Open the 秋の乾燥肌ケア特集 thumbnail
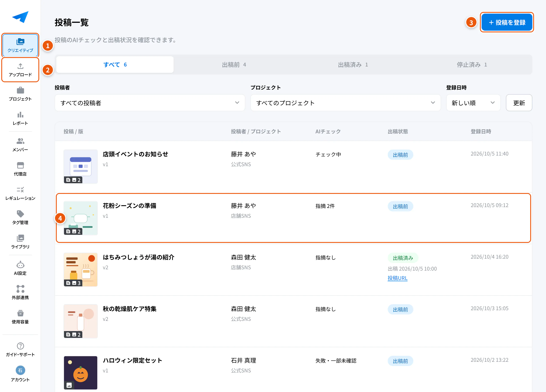 pyautogui.click(x=80, y=321)
